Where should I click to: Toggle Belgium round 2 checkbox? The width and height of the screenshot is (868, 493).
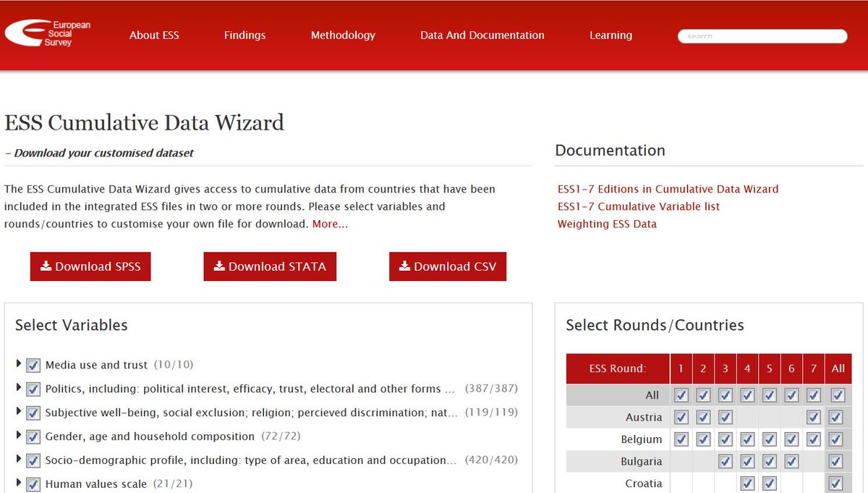(703, 439)
